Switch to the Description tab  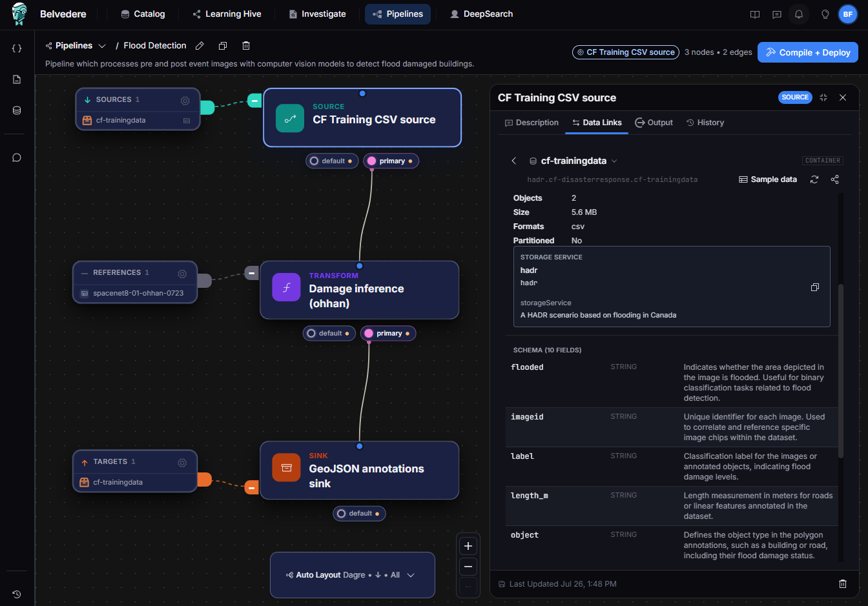[x=532, y=123]
